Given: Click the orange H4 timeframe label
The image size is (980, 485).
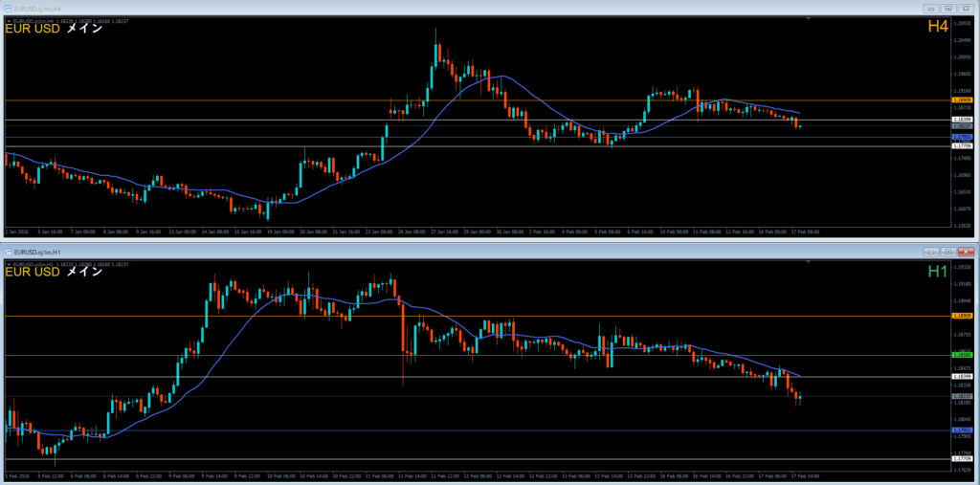Looking at the screenshot, I should 937,28.
